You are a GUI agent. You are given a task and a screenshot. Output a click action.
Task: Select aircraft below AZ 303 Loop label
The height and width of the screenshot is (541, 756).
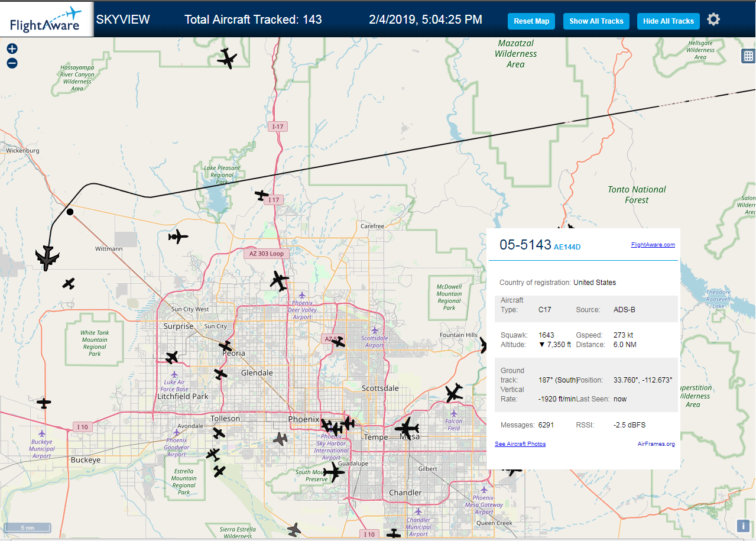279,280
